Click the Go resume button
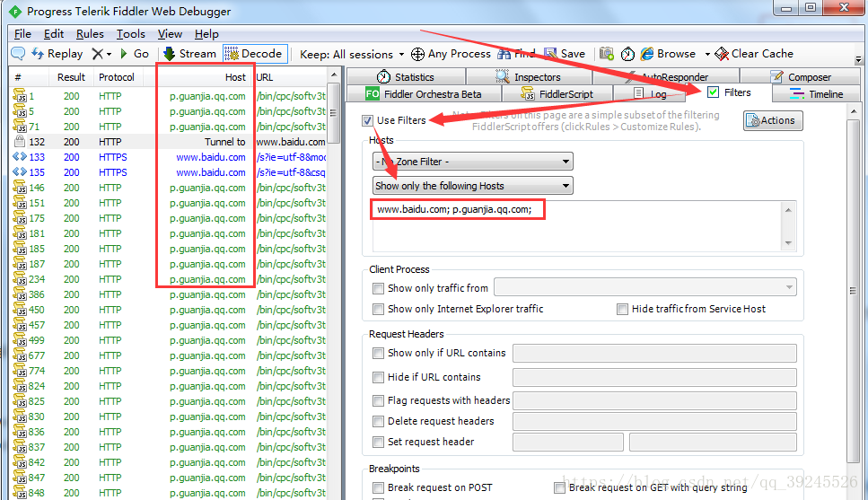Image resolution: width=868 pixels, height=500 pixels. coord(135,54)
